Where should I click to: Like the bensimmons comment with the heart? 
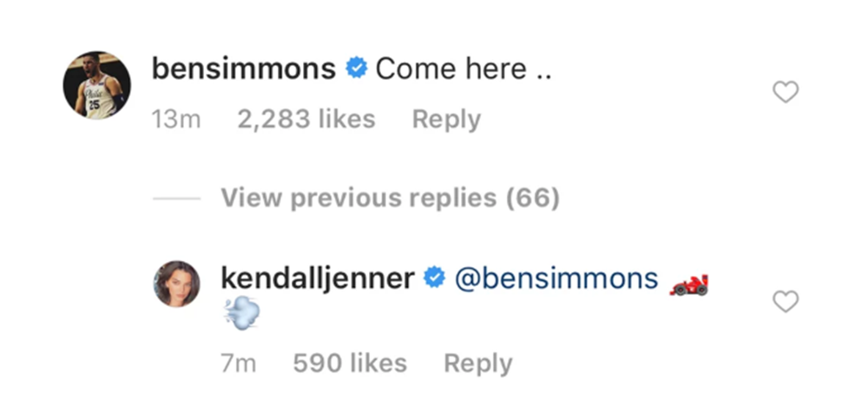click(785, 92)
